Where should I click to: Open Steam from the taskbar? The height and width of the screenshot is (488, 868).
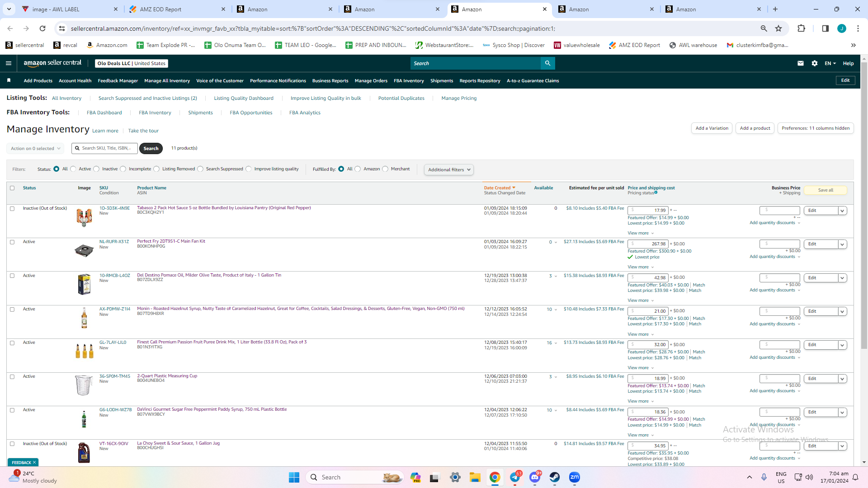coord(554,477)
